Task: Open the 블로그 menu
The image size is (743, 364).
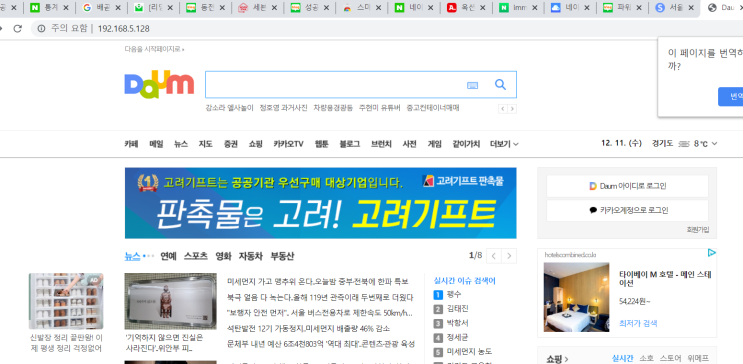Action: (350, 144)
